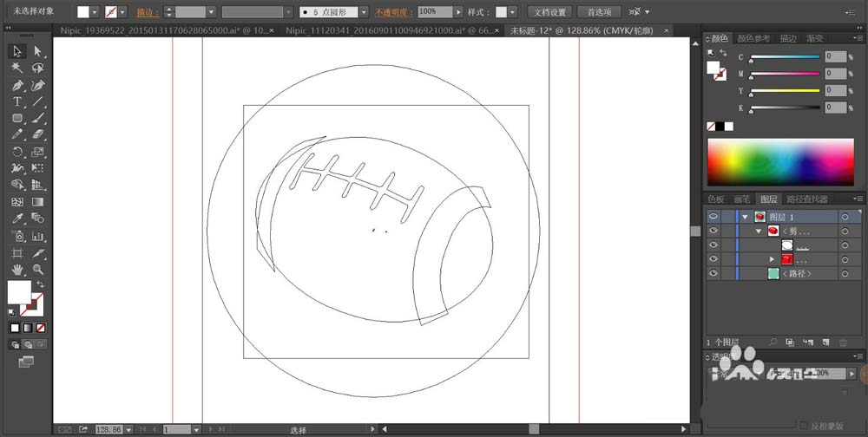Open the fill color dropdown in control bar
Viewport: 868px width, 437px height.
click(x=95, y=11)
